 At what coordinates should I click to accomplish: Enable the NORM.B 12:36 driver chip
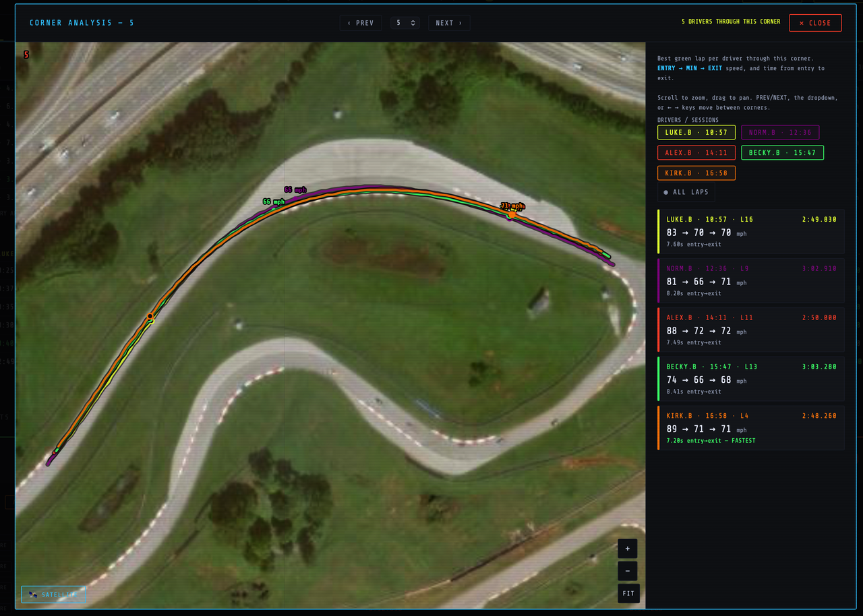click(x=781, y=132)
